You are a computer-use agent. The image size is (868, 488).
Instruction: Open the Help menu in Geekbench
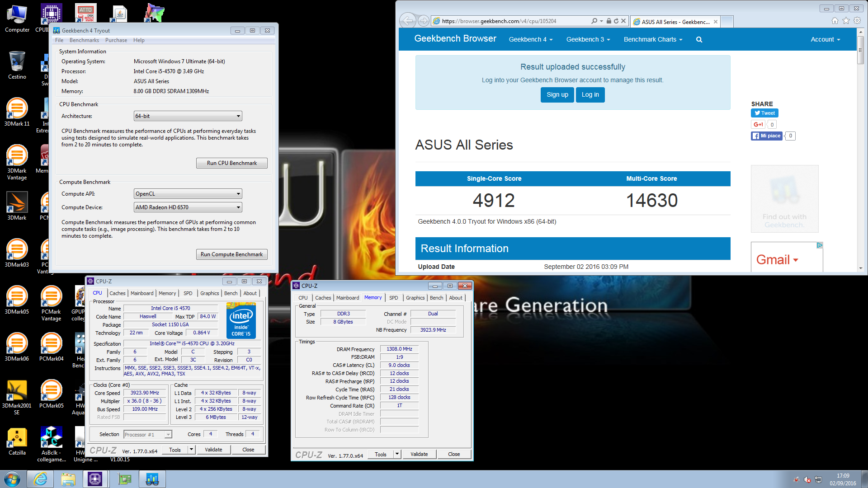click(139, 40)
